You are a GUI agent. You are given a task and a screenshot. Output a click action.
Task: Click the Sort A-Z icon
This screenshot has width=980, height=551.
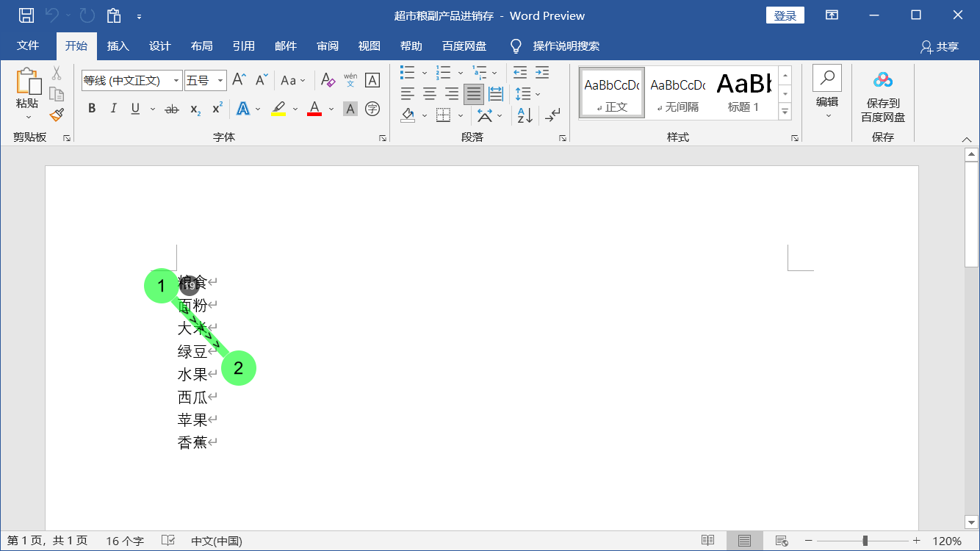(525, 115)
